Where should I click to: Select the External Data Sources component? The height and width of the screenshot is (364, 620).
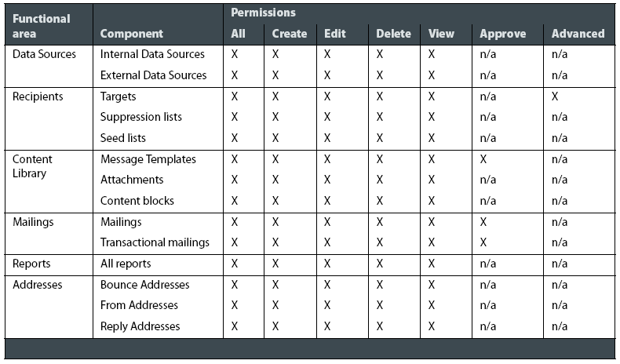[153, 75]
